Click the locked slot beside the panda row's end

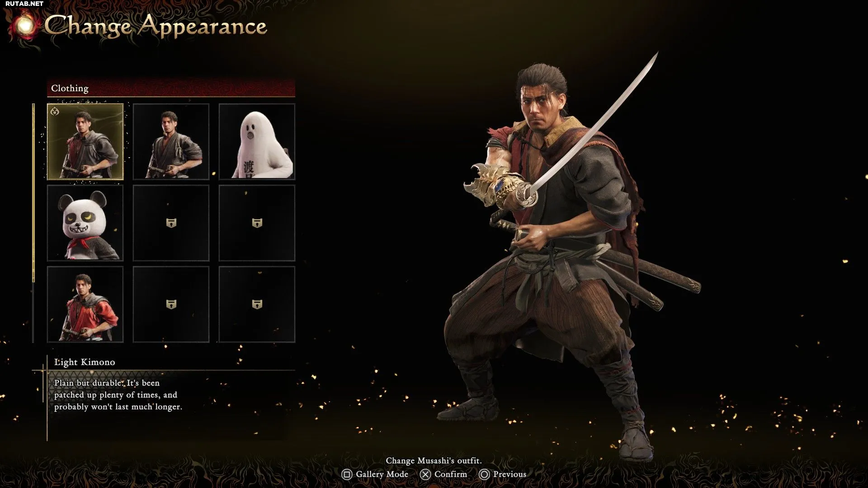[257, 223]
